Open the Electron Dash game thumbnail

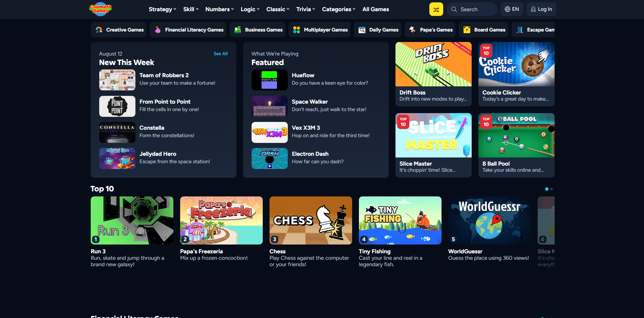tap(270, 158)
